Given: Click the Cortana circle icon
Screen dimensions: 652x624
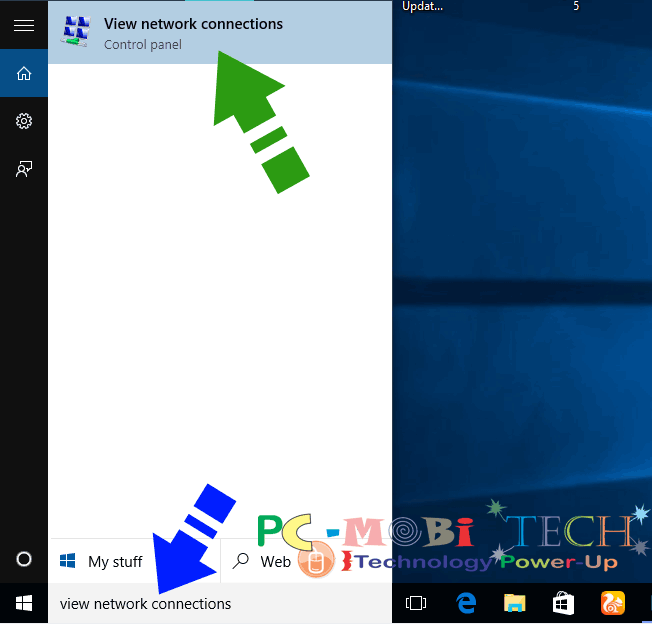Looking at the screenshot, I should point(24,559).
